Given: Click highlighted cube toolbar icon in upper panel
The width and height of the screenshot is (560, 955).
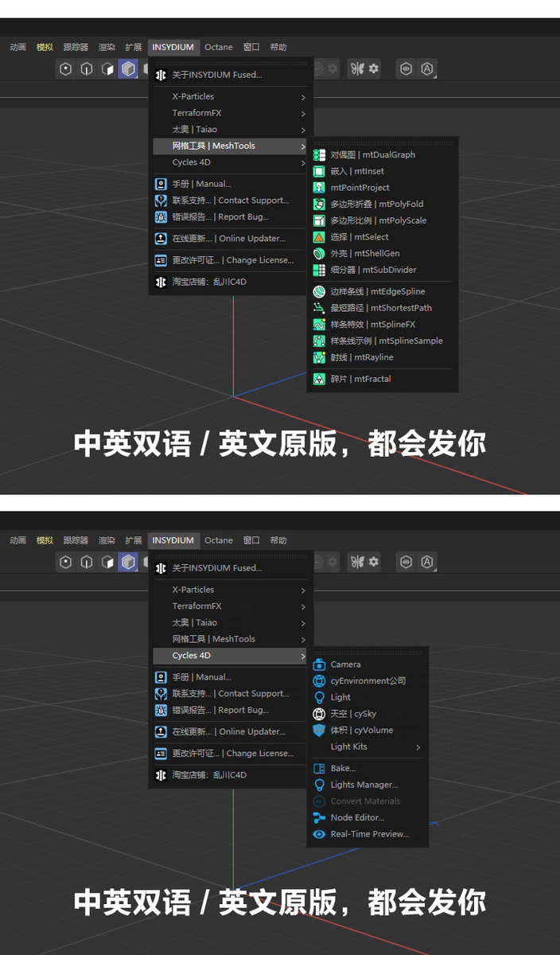Looking at the screenshot, I should (x=128, y=69).
